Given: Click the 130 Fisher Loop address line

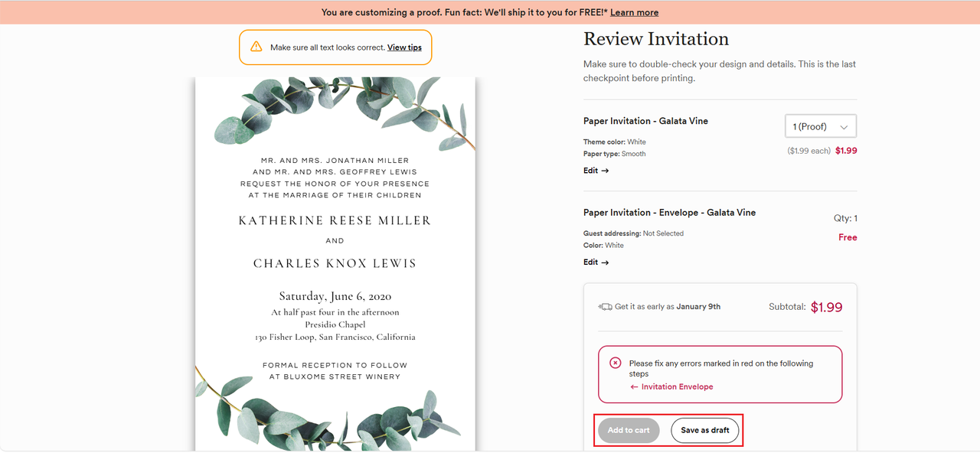Looking at the screenshot, I should point(335,337).
